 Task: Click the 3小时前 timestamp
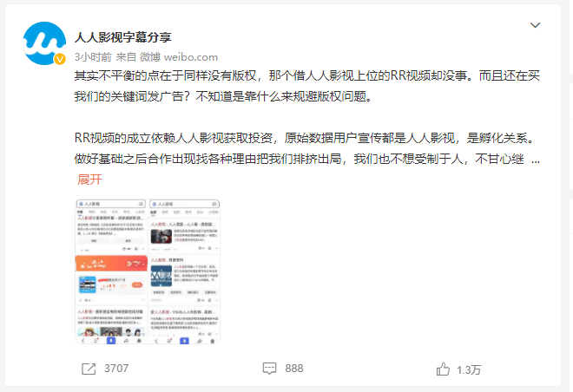[x=93, y=57]
